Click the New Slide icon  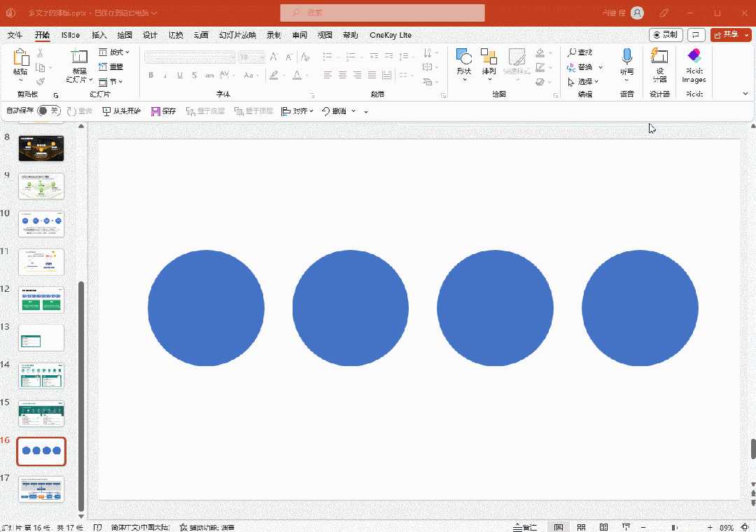point(79,57)
